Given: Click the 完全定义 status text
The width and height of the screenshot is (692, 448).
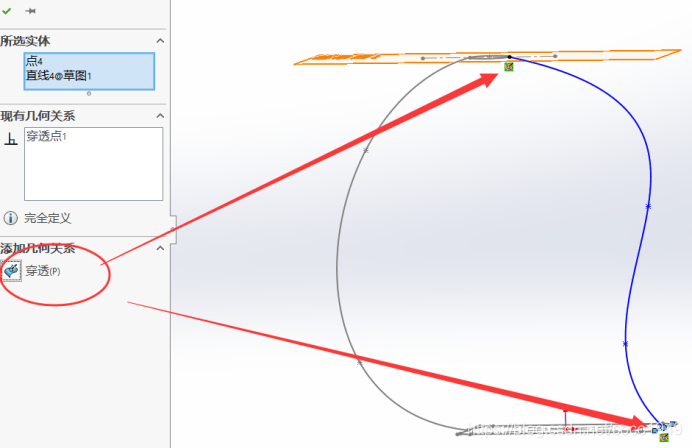Looking at the screenshot, I should tap(48, 218).
